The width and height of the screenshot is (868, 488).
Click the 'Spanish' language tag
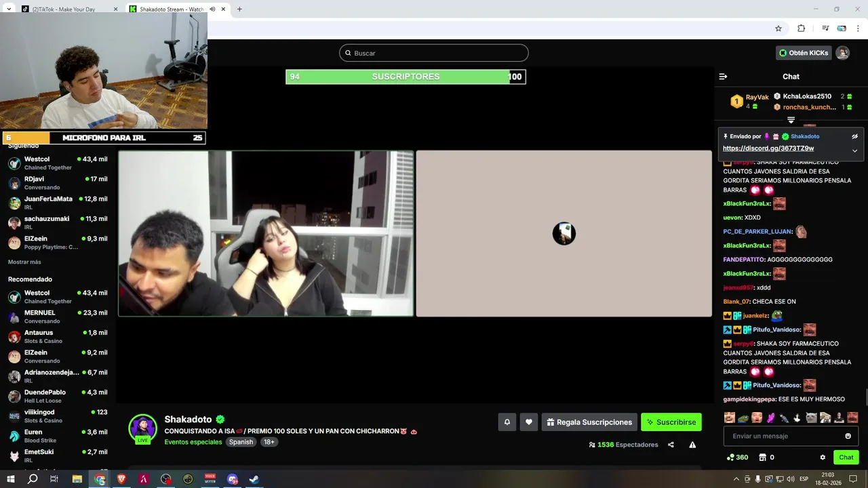point(241,442)
